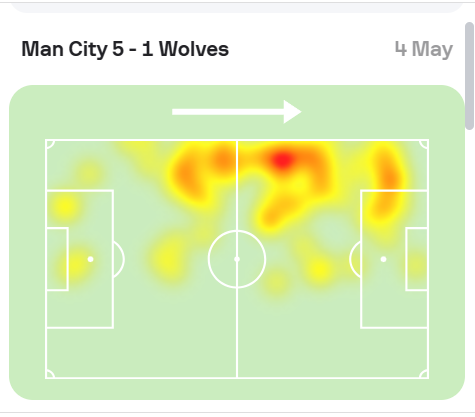The image size is (475, 417).
Task: Click inside the right six-yard box
Action: [x=417, y=259]
